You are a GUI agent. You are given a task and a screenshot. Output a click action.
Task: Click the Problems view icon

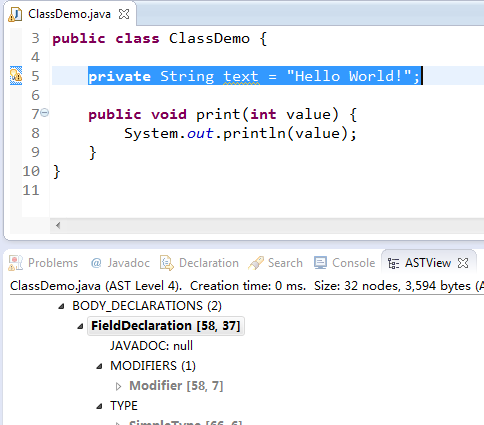point(16,263)
